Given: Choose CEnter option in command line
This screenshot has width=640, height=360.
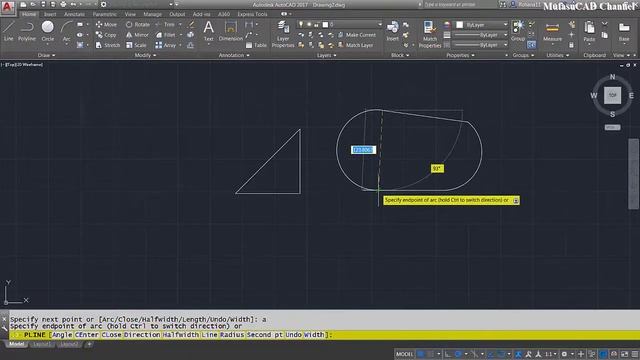Looking at the screenshot, I should [87, 335].
